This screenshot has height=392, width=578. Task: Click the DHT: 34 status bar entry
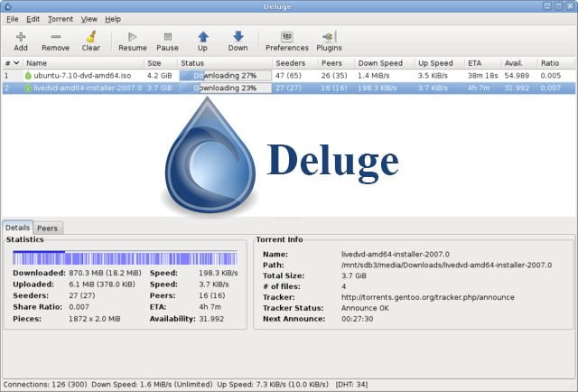coord(351,384)
